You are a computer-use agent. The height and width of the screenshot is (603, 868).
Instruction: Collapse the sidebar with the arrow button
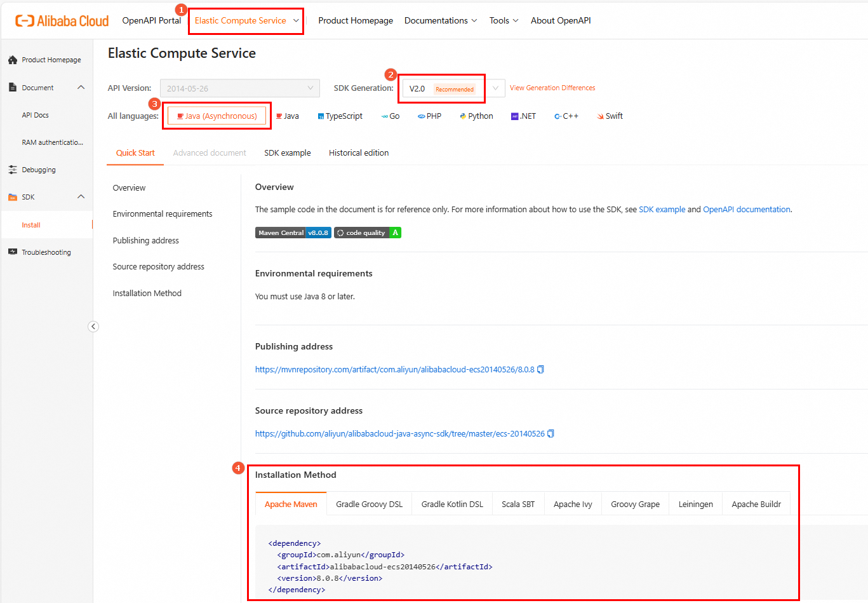click(x=93, y=327)
